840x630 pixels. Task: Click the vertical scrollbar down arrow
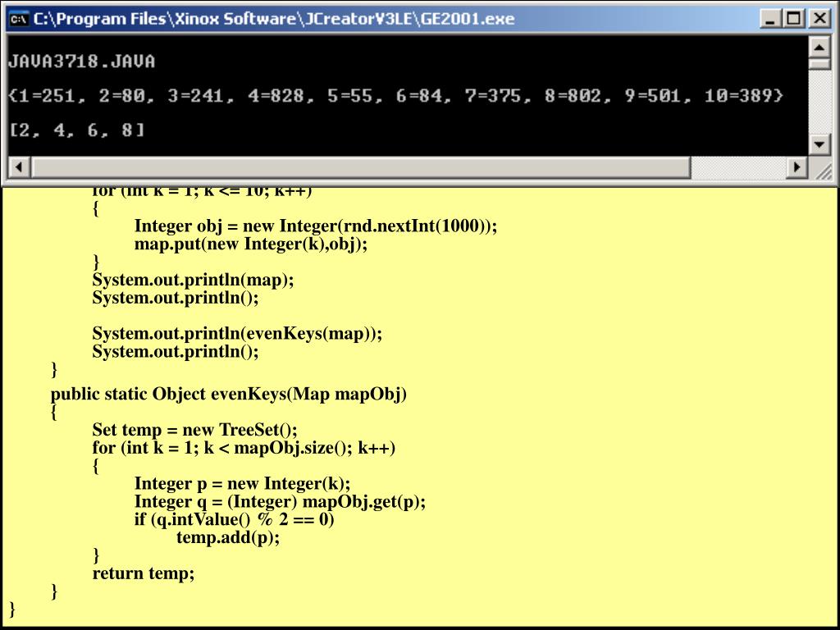(x=819, y=144)
